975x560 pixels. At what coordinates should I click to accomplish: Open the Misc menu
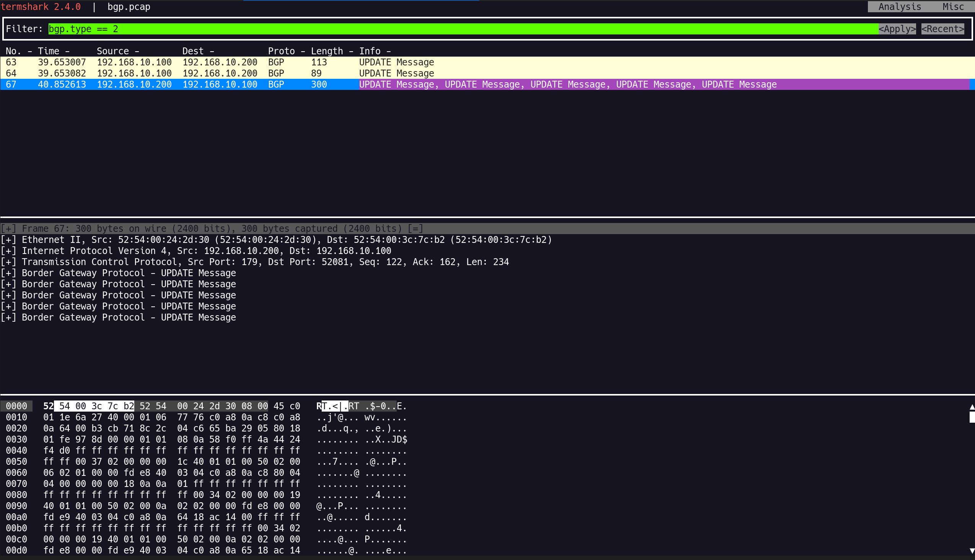point(953,7)
